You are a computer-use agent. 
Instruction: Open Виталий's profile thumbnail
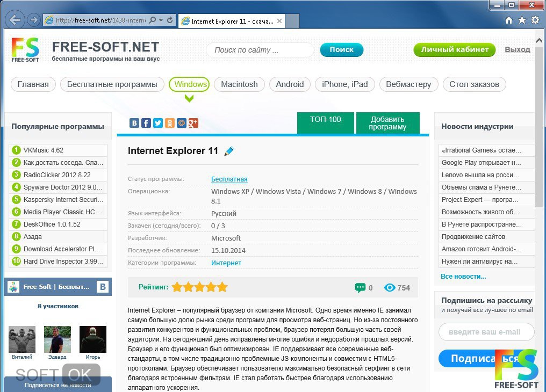pos(22,339)
